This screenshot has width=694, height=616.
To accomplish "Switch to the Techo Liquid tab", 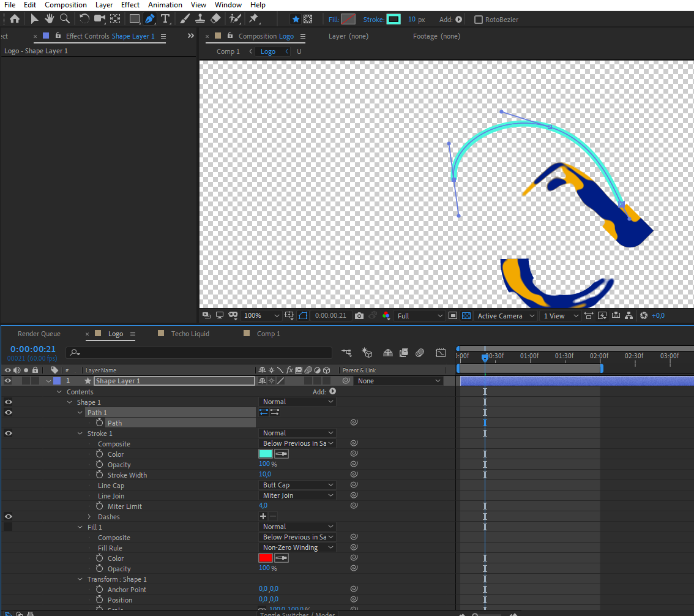I will coord(190,334).
